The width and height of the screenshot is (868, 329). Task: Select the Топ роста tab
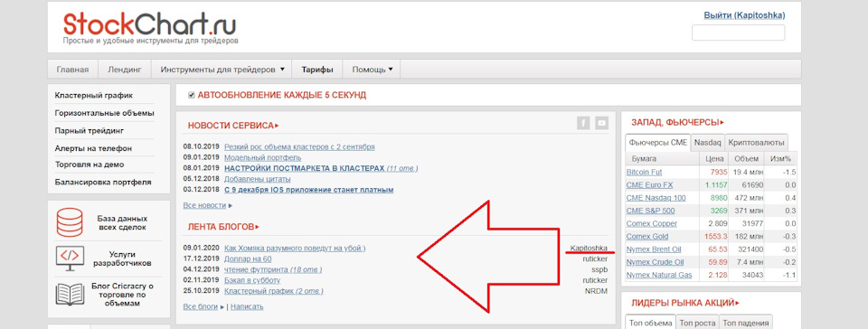point(697,323)
